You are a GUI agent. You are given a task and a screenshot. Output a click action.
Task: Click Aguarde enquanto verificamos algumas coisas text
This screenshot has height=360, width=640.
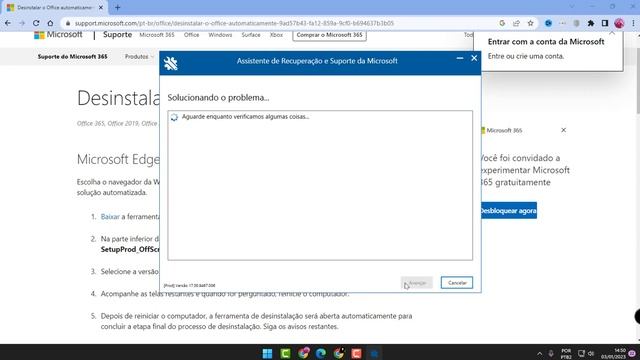click(x=245, y=117)
